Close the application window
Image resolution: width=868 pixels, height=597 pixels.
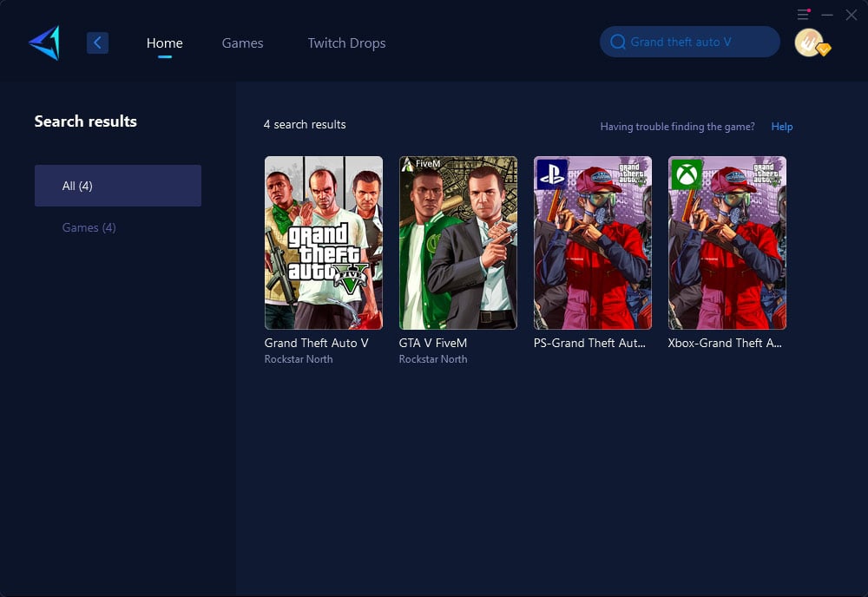point(852,15)
